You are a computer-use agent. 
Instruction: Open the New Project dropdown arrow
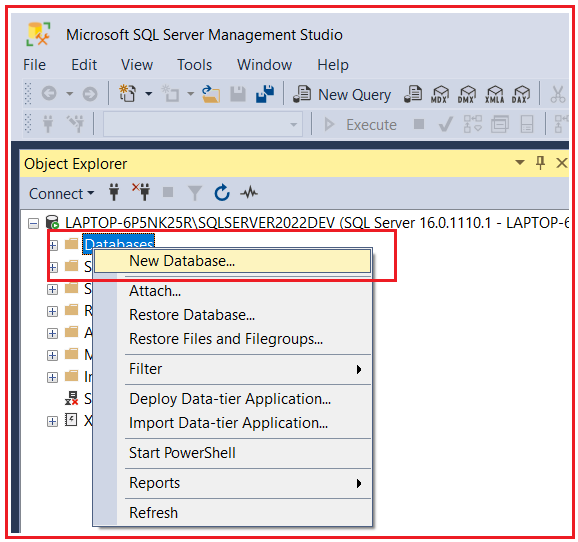(x=149, y=94)
